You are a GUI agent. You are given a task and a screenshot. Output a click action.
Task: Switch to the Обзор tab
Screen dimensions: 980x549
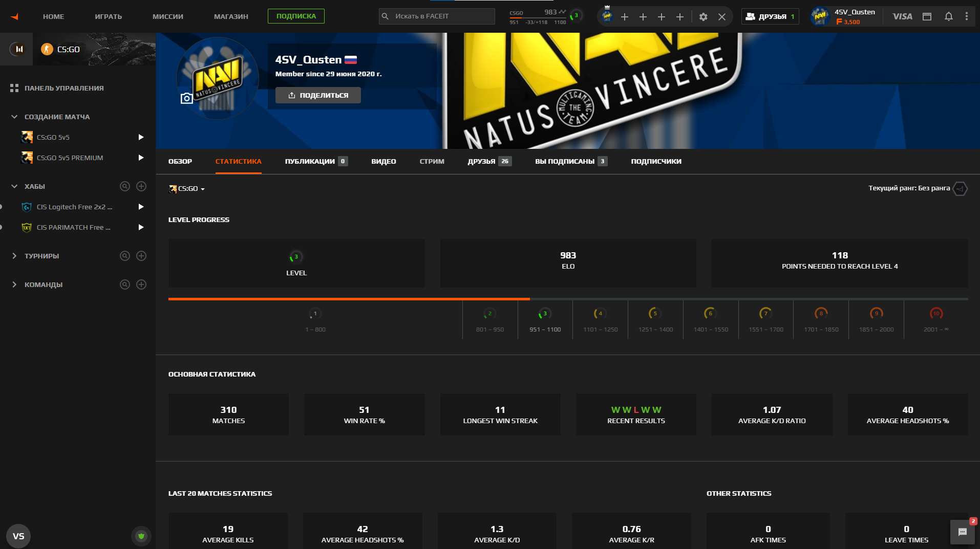point(180,161)
